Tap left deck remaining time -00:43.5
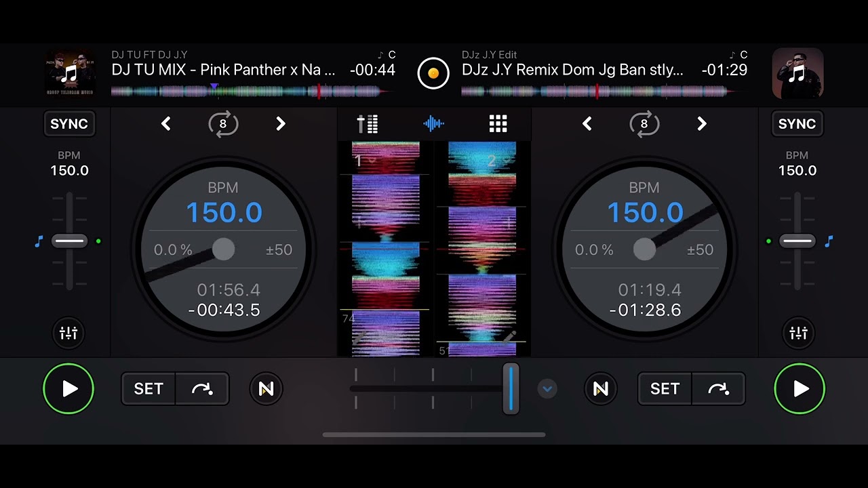Screen dimensions: 868x488 [x=224, y=310]
